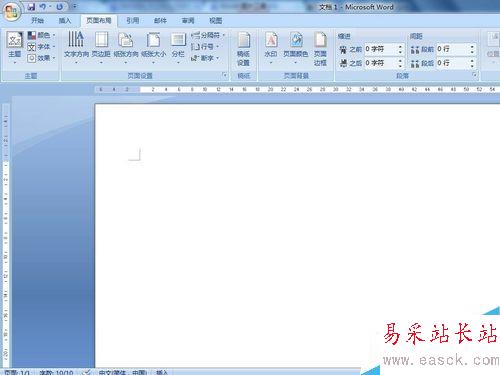500x375 pixels.
Task: Click the 水印 watermark icon
Action: click(271, 47)
